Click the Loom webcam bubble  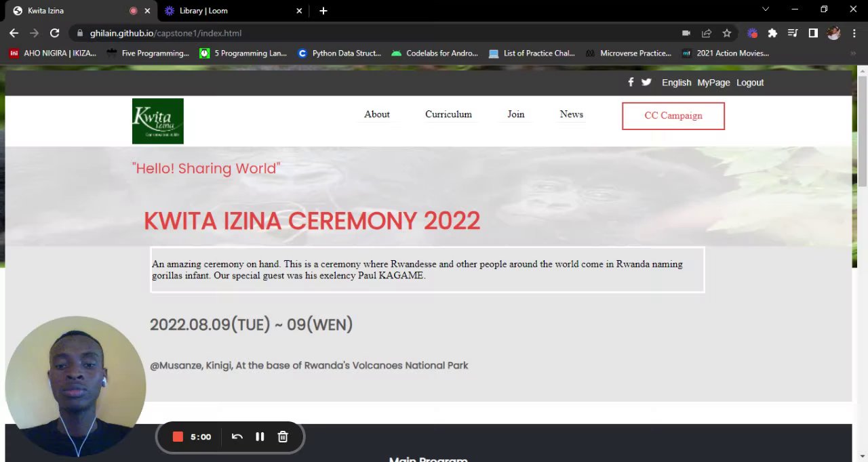pos(75,386)
